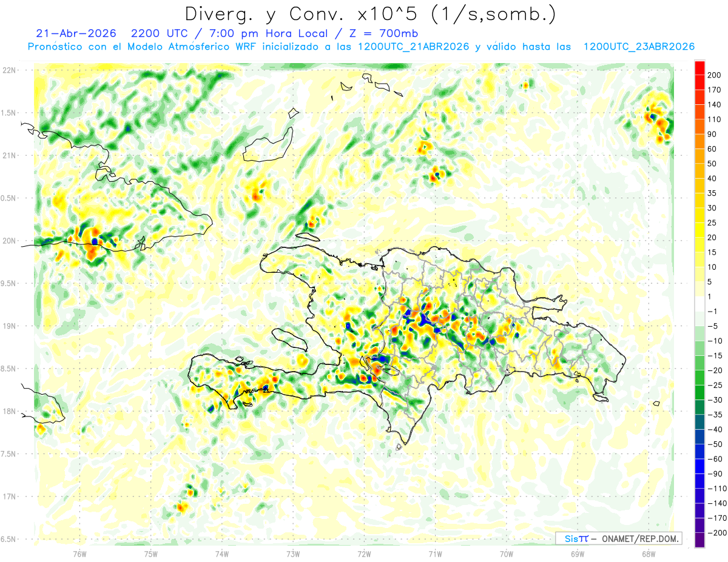Image resolution: width=728 pixels, height=562 pixels.
Task: Click the 1200UTC_23ABR2026 validity timestamp
Action: (x=639, y=47)
